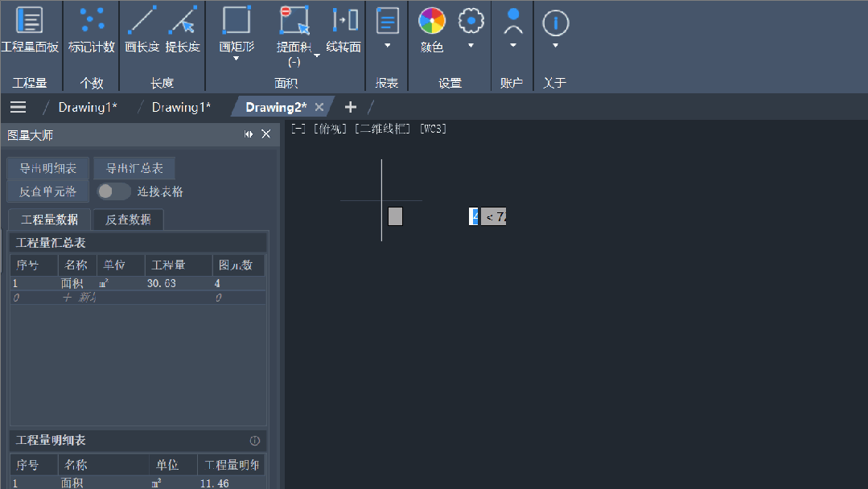Switch to the 反查数据 tab
Image resolution: width=868 pixels, height=489 pixels.
pos(129,220)
